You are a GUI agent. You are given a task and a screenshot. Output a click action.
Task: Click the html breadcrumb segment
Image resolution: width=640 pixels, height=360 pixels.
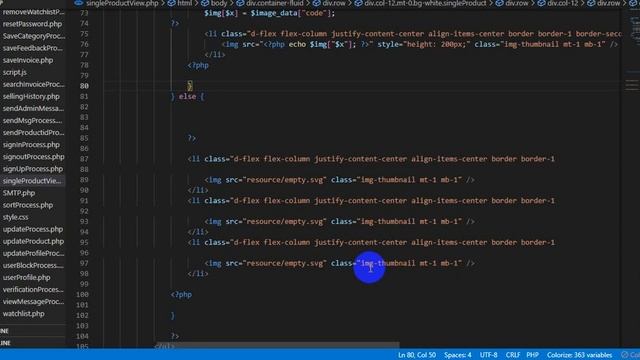point(184,3)
